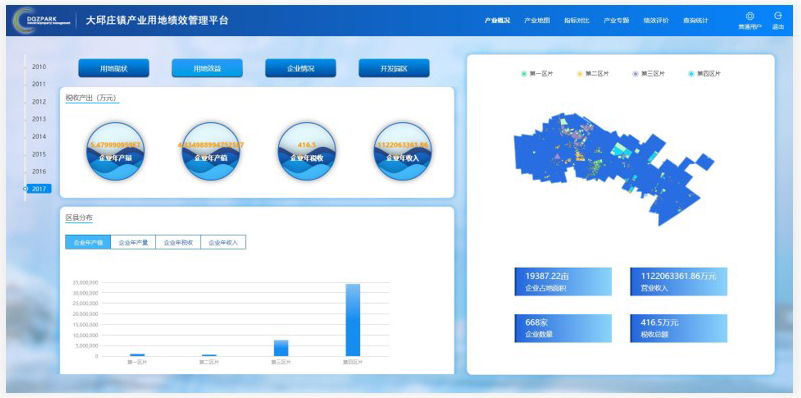Switch to 企业年产值 chart tab
Viewport: 801px width, 398px height.
pyautogui.click(x=88, y=243)
